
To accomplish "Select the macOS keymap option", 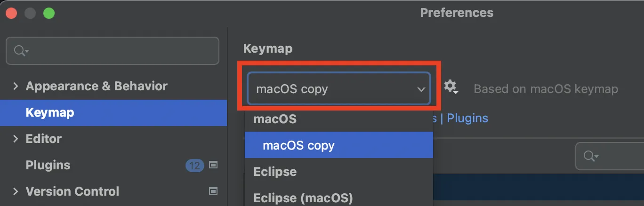I will (275, 119).
